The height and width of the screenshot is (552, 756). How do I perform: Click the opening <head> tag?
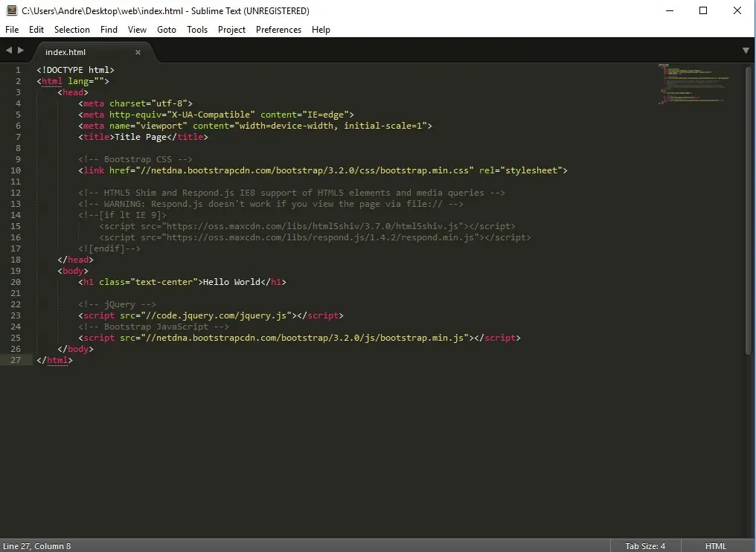point(73,92)
